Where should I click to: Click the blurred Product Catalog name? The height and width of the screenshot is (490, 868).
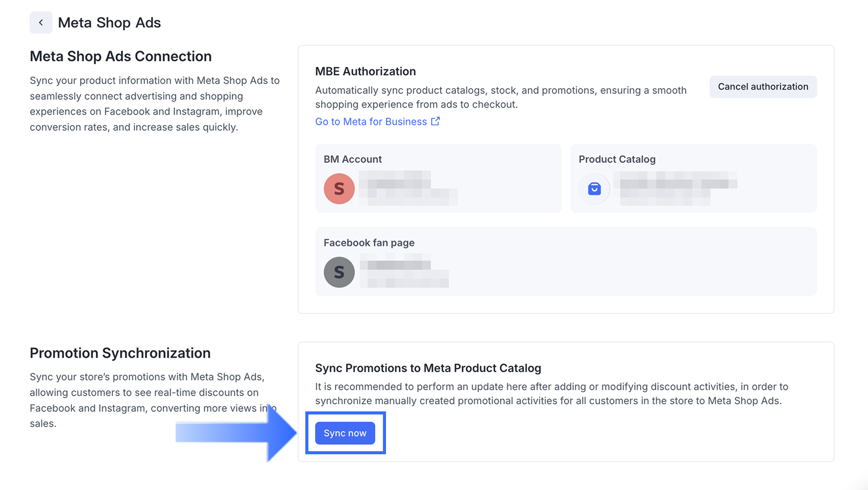pos(675,188)
